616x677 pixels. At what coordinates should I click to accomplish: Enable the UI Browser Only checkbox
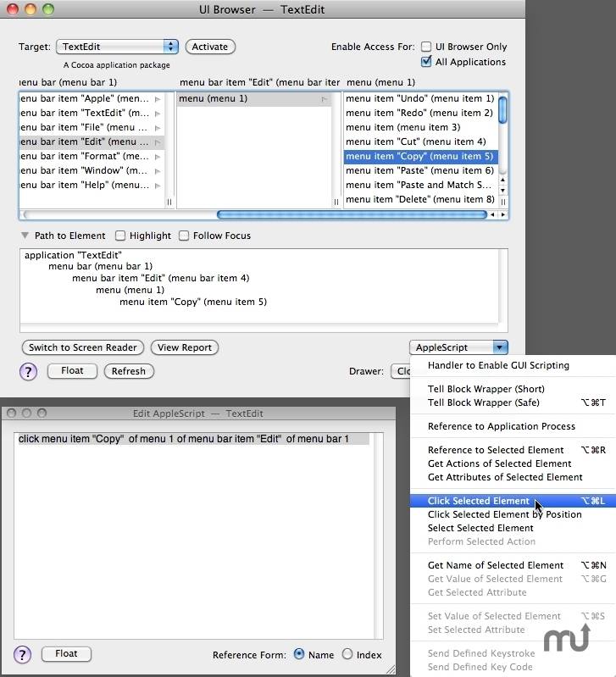click(427, 47)
